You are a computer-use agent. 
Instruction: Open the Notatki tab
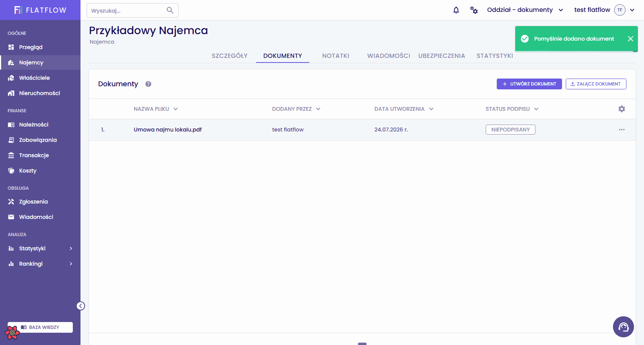point(336,56)
